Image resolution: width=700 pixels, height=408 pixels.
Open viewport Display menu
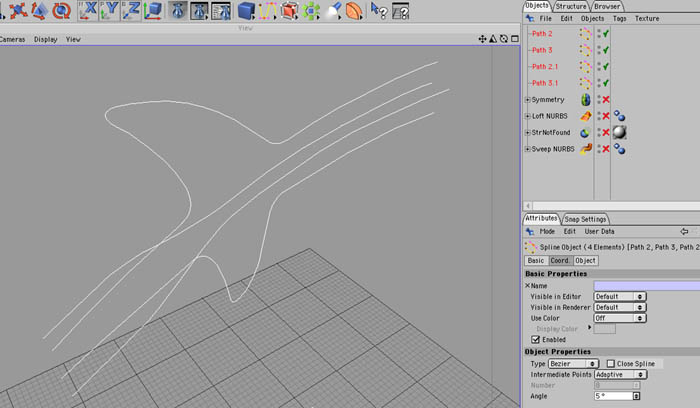[46, 39]
